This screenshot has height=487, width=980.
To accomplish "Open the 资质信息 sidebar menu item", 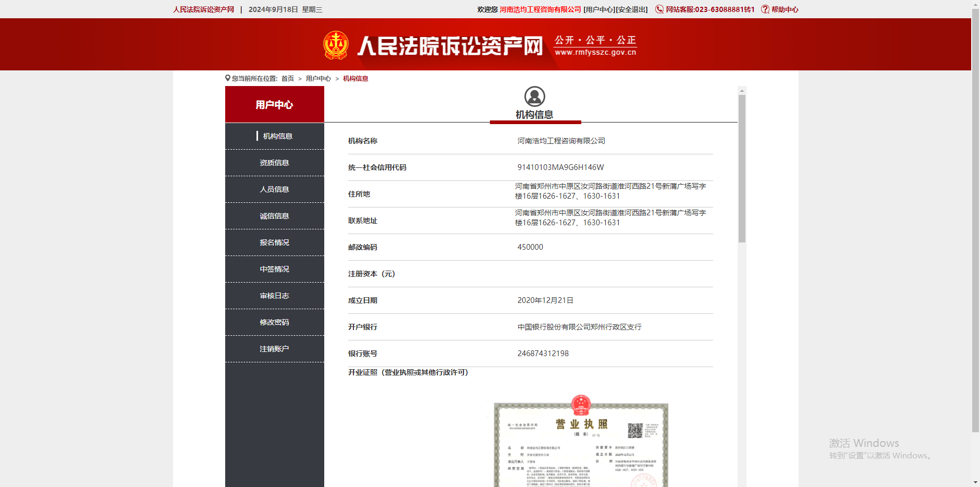I will (x=274, y=163).
